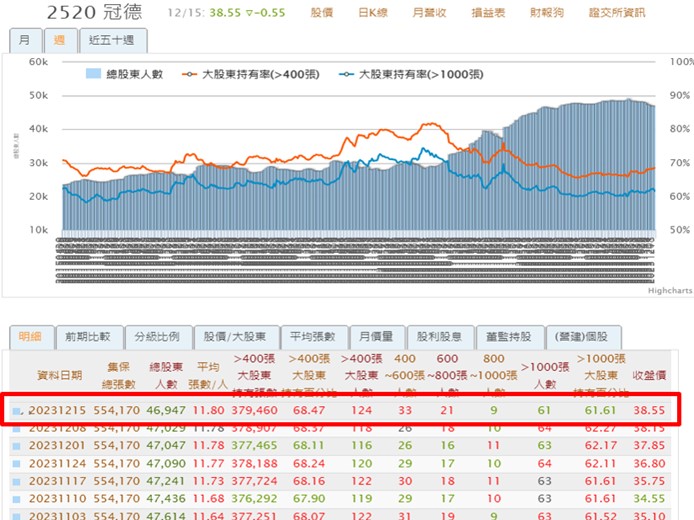Open the 股價/大股東 tab

tap(235, 337)
